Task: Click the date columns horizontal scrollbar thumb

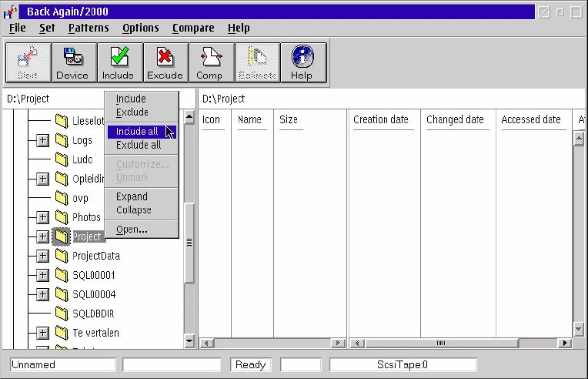Action: (441, 343)
